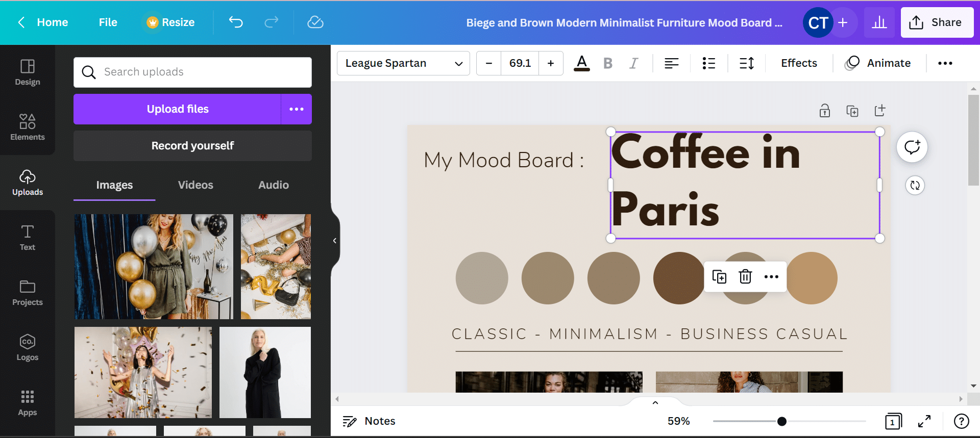Open the File menu
The image size is (980, 438).
pyautogui.click(x=108, y=22)
